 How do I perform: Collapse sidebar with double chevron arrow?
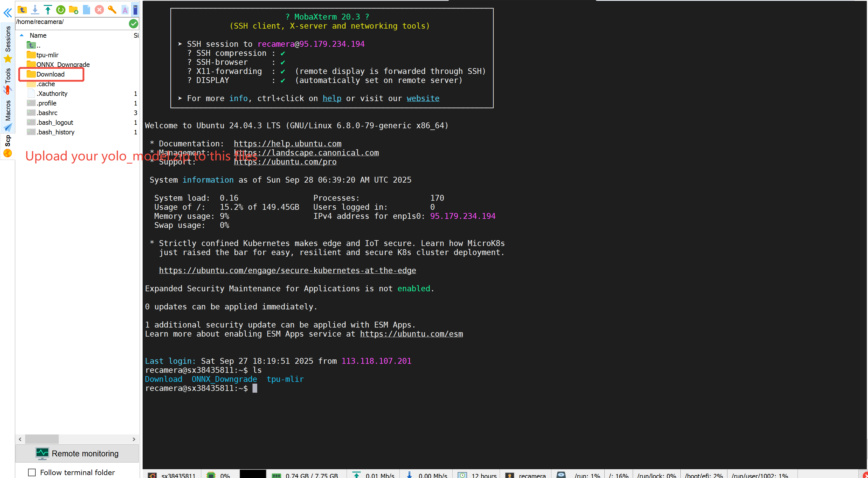coord(7,13)
